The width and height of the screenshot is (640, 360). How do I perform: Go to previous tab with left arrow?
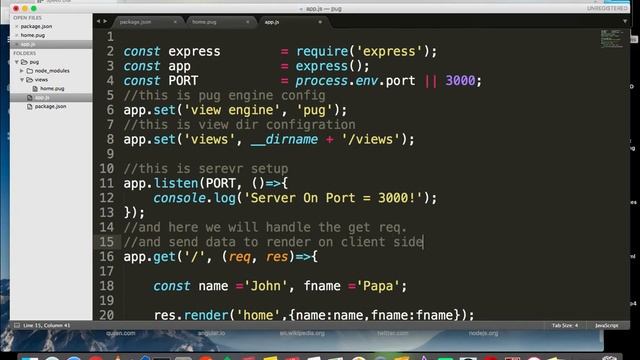pyautogui.click(x=98, y=21)
